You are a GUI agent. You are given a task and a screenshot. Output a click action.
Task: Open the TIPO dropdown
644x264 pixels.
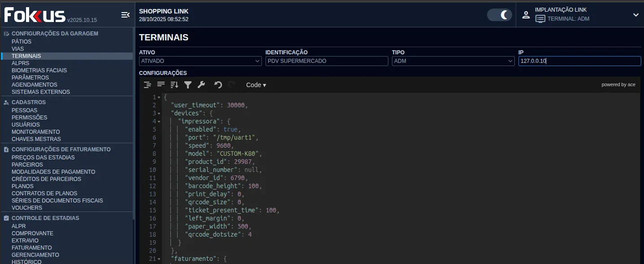[x=453, y=61]
